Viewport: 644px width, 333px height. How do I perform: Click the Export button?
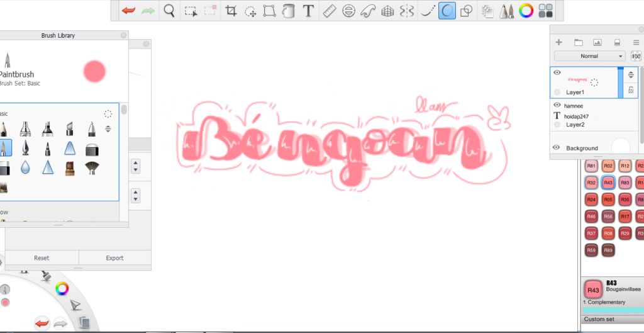pos(114,257)
